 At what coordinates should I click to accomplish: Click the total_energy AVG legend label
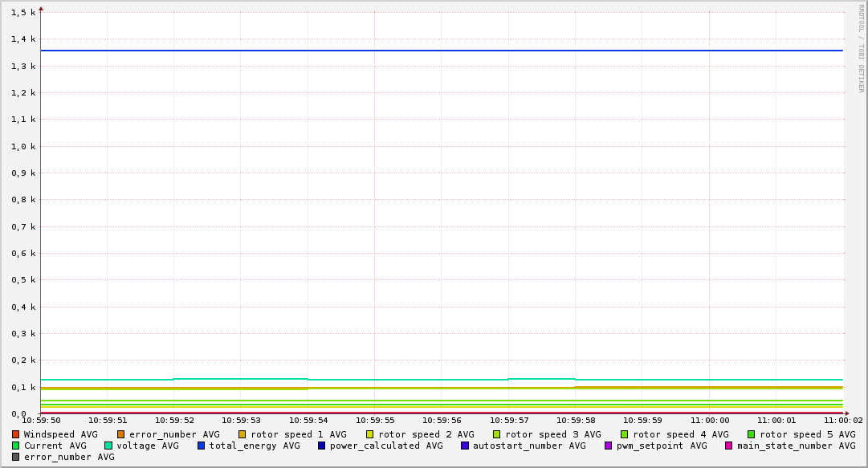coord(255,446)
